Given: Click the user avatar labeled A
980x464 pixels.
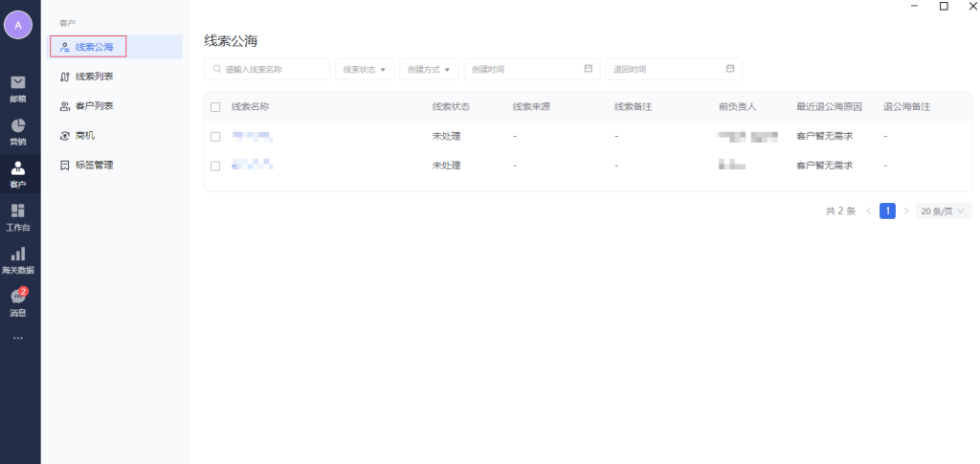Looking at the screenshot, I should 18,25.
